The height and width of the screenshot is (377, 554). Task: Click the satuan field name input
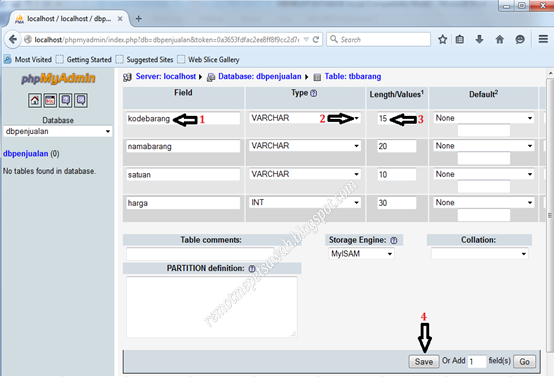pos(183,175)
